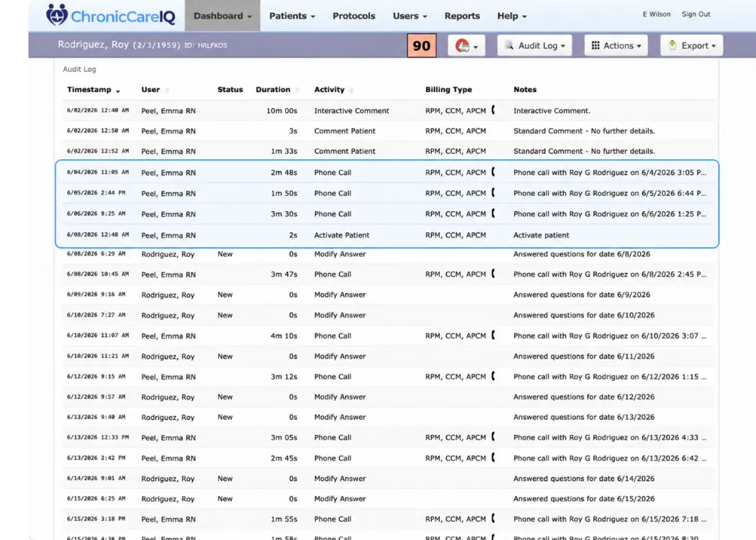756x540 pixels.
Task: Click the 3m 30s duration cell
Action: coord(284,214)
